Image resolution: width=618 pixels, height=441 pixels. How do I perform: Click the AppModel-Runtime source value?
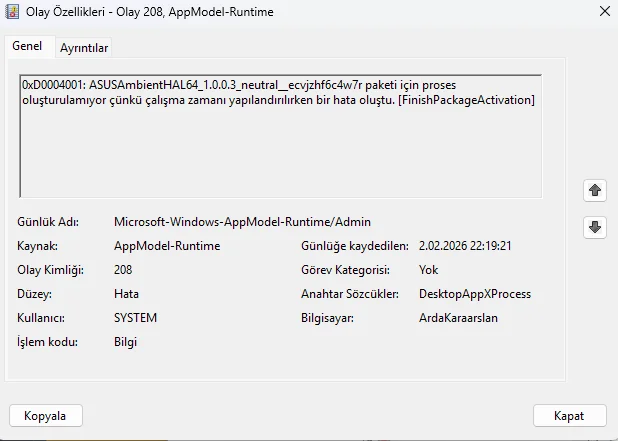coord(167,246)
